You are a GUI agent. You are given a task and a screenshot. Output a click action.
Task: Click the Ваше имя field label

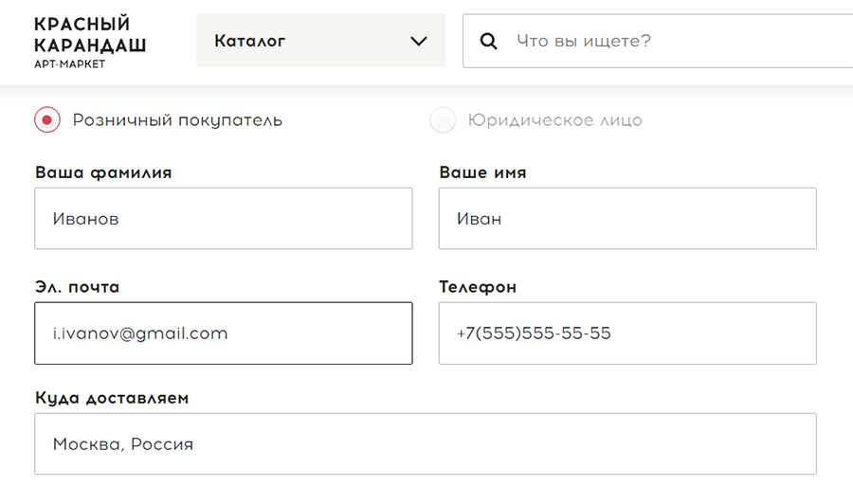(x=482, y=172)
